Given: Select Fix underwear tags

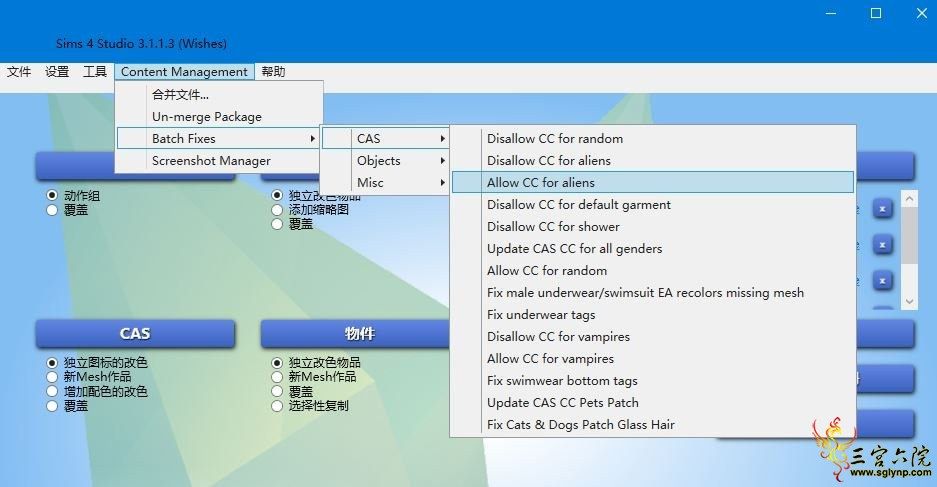Looking at the screenshot, I should [x=653, y=315].
